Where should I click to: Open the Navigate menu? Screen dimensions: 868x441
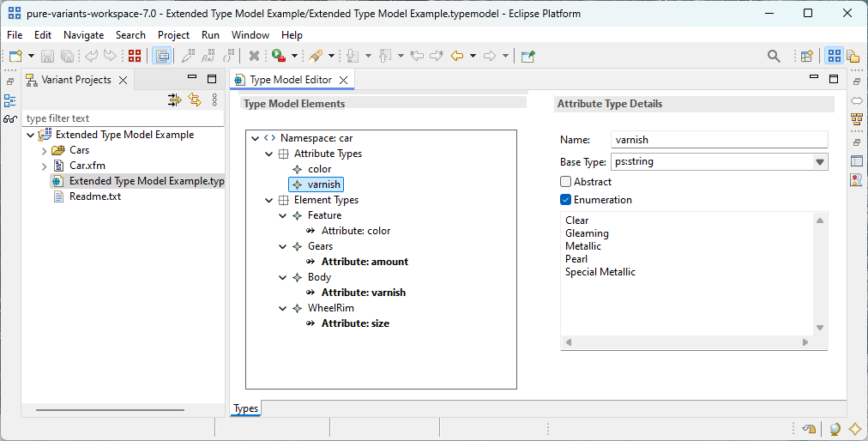tap(83, 35)
